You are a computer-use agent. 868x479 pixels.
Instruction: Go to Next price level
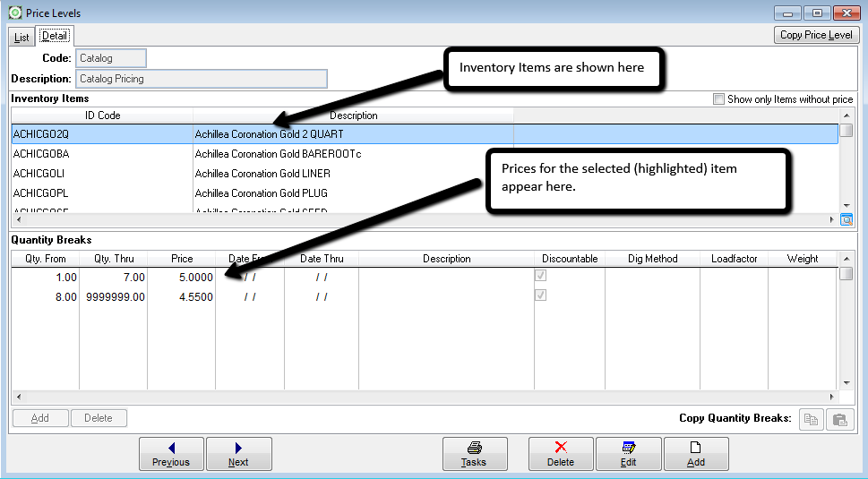point(238,454)
